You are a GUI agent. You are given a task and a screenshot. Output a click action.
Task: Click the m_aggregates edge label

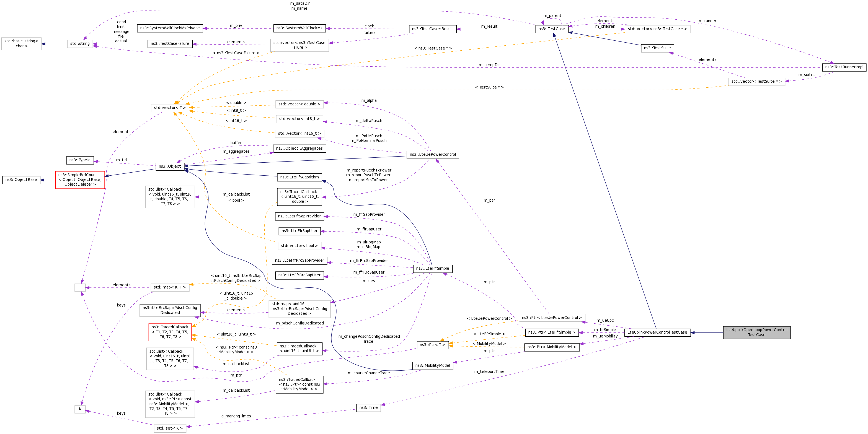(x=236, y=152)
